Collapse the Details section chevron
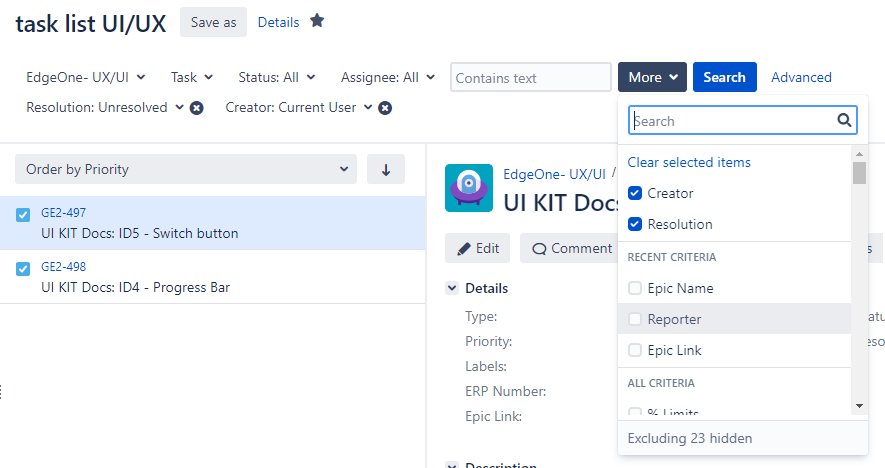This screenshot has height=468, width=885. (x=452, y=289)
